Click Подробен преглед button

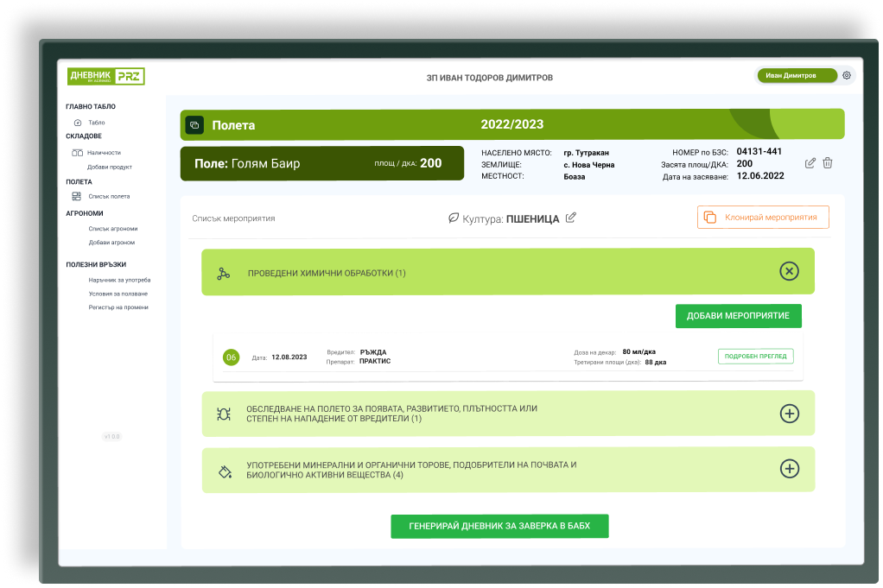coord(756,357)
